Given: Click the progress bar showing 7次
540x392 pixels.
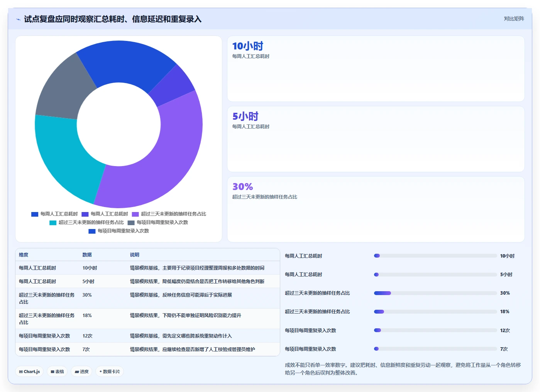Looking at the screenshot, I should coord(435,349).
